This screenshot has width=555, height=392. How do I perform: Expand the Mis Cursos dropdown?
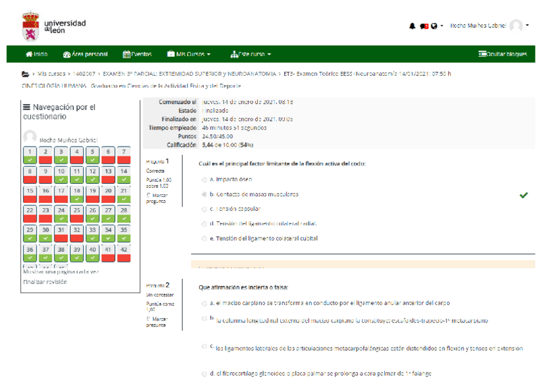tap(189, 54)
